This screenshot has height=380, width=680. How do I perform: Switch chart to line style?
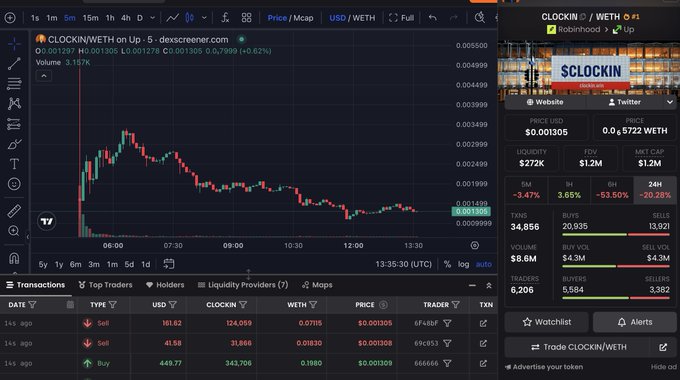coord(172,18)
